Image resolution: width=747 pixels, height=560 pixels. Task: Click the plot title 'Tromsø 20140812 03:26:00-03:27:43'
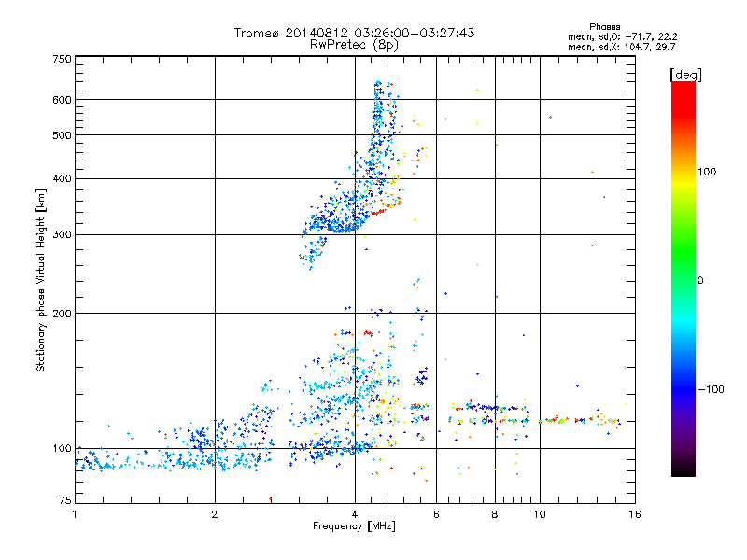point(354,33)
